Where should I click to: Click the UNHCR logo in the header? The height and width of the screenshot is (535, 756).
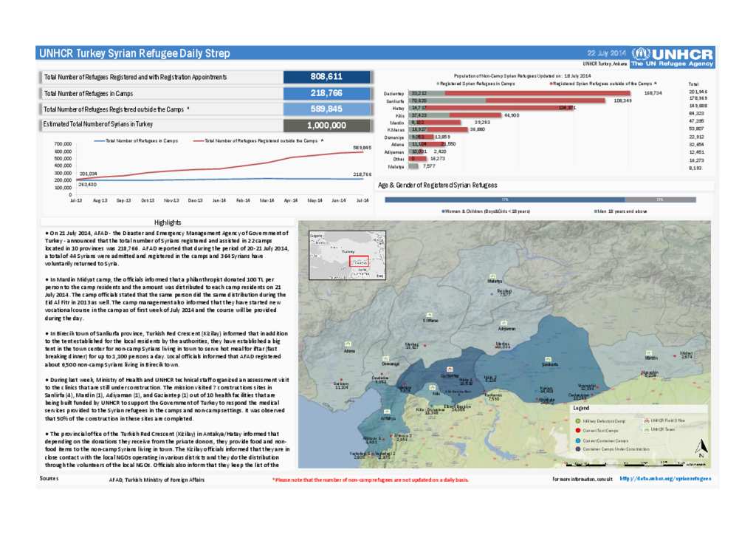tap(673, 55)
